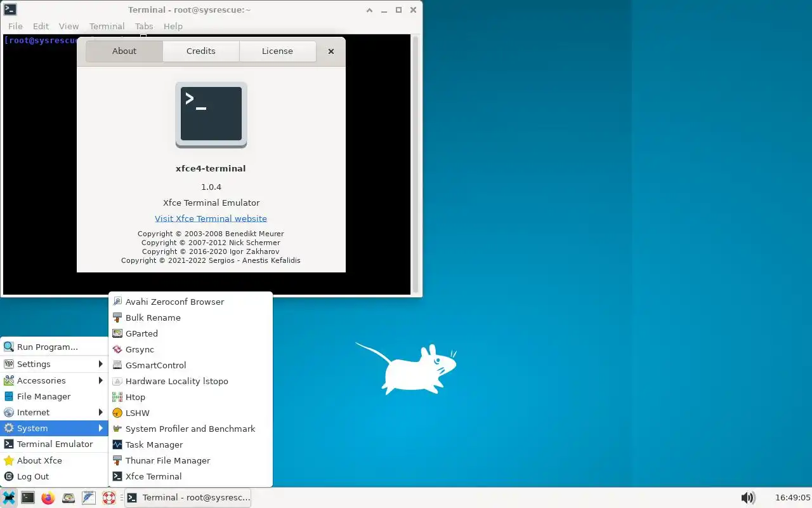Viewport: 812px width, 508px height.
Task: Expand the highlighted System submenu arrow
Action: 100,428
